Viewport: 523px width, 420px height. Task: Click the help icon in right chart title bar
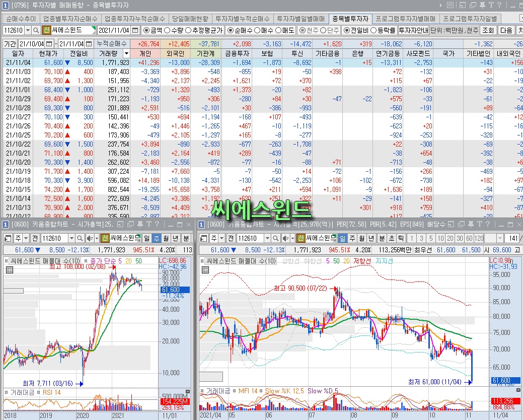point(488,224)
